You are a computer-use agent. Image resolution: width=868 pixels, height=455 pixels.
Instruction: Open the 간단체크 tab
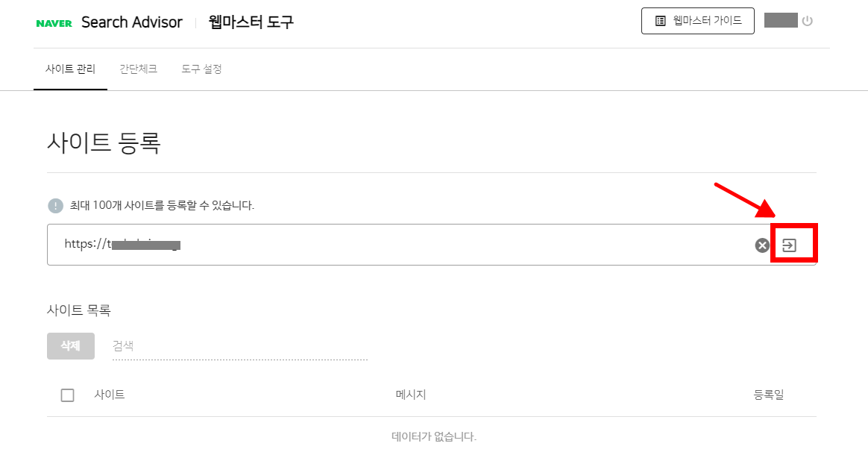click(138, 69)
